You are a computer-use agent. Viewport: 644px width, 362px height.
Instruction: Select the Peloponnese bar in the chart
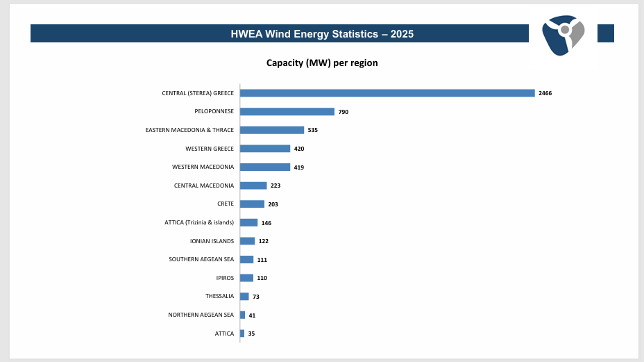click(x=287, y=111)
